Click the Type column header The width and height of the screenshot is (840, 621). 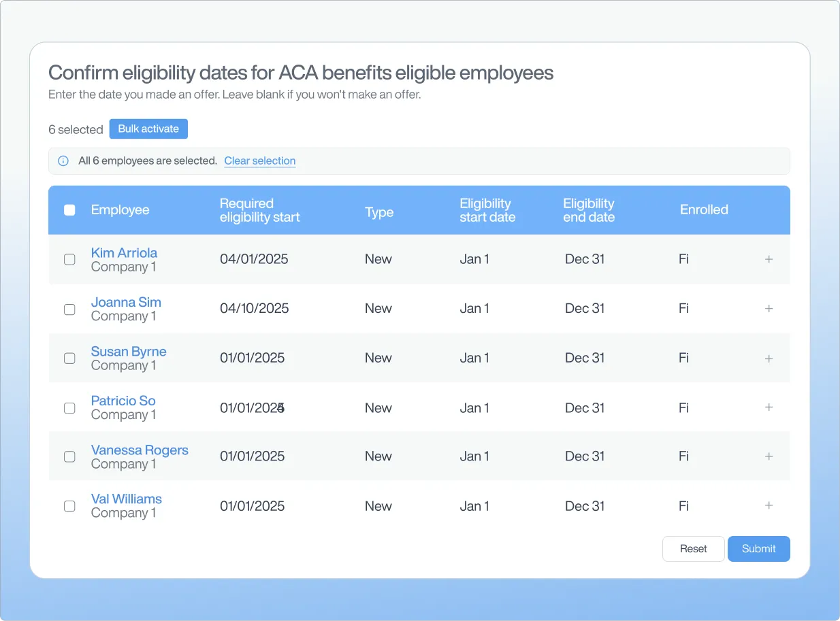[379, 212]
